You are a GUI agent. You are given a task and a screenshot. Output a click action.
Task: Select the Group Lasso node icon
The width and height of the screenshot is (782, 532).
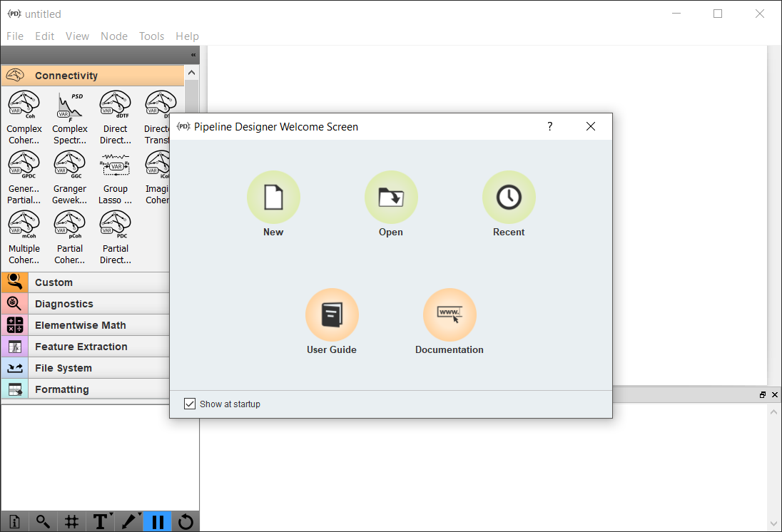pyautogui.click(x=116, y=165)
